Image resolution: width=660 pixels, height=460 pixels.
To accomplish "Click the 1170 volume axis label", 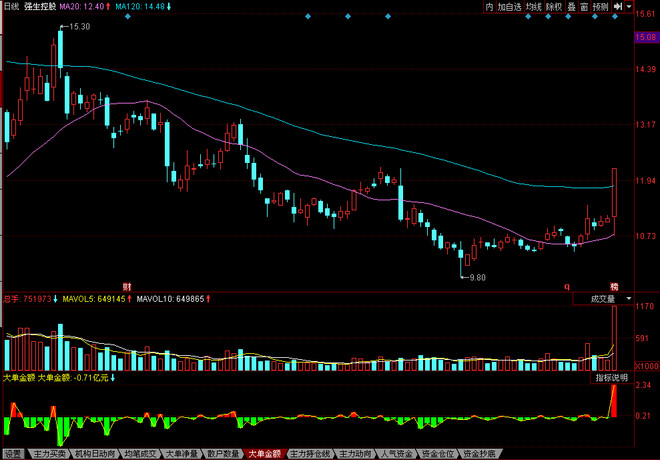I will pos(644,306).
